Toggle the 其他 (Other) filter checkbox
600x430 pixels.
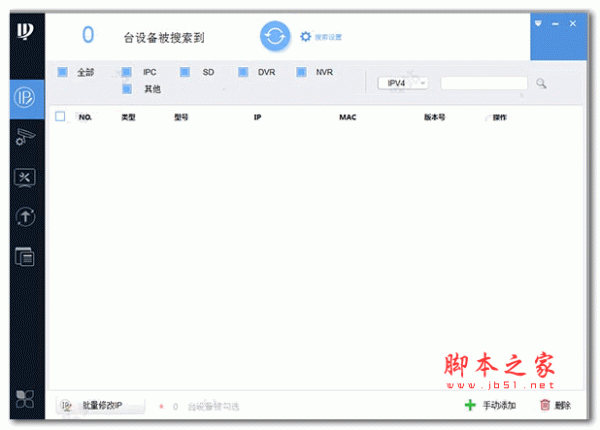(x=127, y=89)
